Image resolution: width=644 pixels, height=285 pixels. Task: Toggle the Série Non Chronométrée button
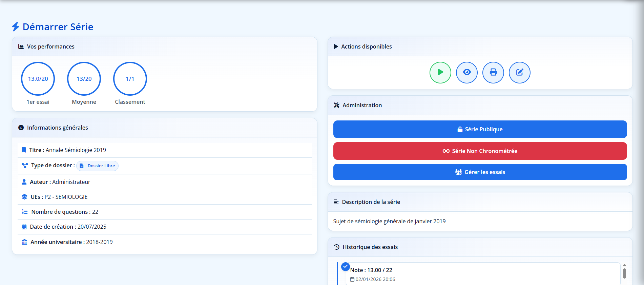click(x=480, y=151)
